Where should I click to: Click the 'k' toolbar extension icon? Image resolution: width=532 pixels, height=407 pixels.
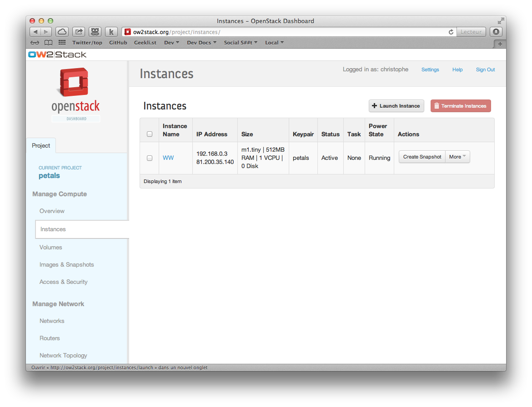tap(111, 32)
